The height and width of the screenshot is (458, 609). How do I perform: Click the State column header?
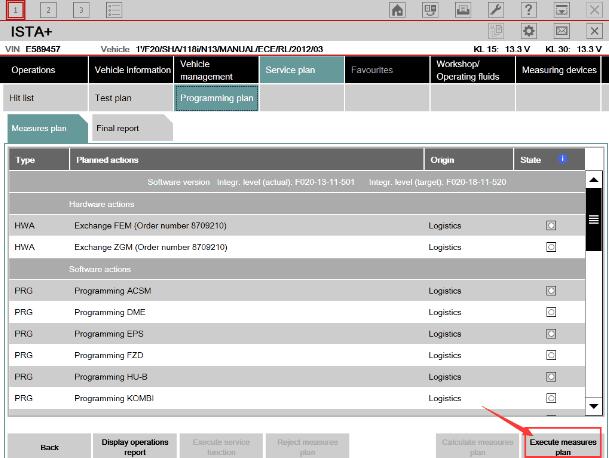click(549, 159)
